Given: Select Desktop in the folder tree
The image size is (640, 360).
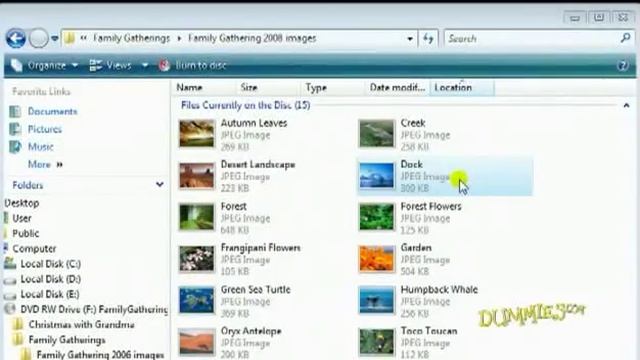Looking at the screenshot, I should (x=22, y=203).
